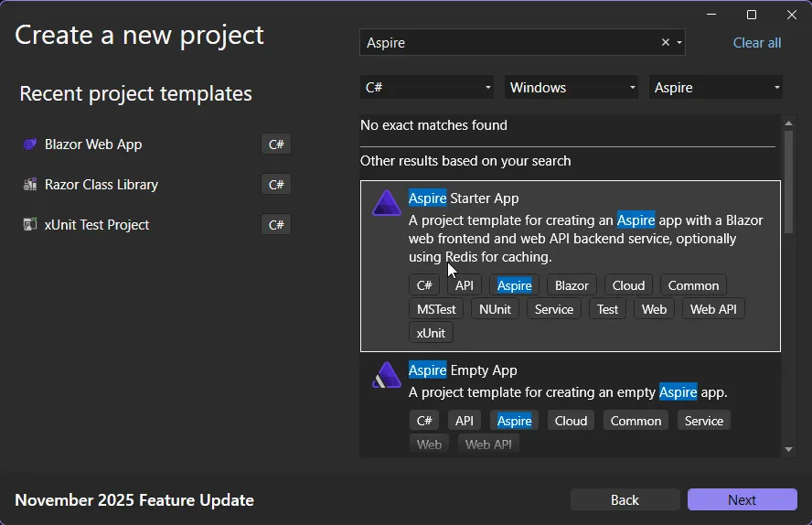Click the Next button
The height and width of the screenshot is (525, 812).
(x=742, y=499)
